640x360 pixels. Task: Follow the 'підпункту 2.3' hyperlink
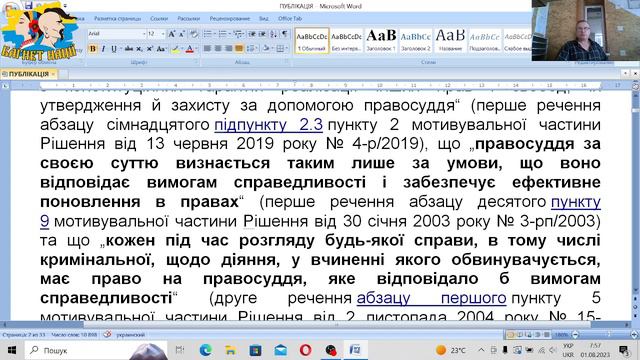(x=268, y=124)
